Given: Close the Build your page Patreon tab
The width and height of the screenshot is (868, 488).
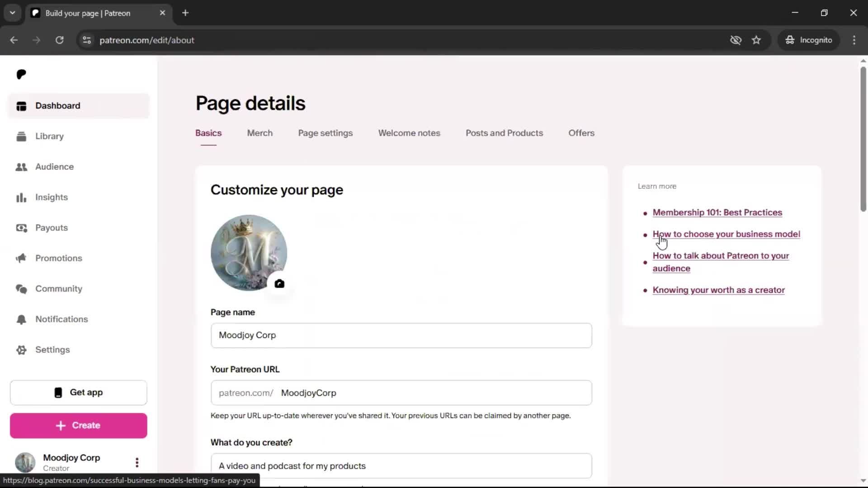Looking at the screenshot, I should pyautogui.click(x=162, y=13).
